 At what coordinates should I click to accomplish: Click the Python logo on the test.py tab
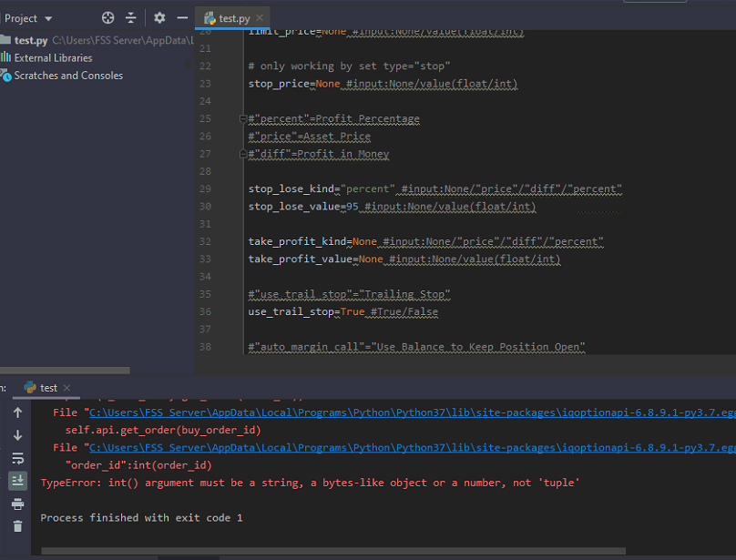click(x=208, y=16)
